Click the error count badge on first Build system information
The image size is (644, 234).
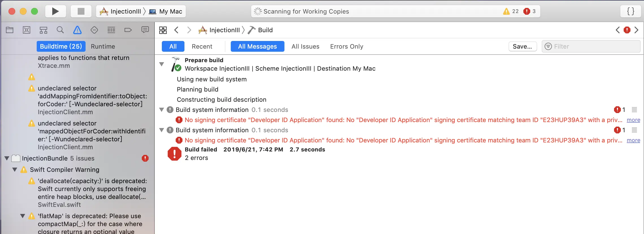point(620,110)
